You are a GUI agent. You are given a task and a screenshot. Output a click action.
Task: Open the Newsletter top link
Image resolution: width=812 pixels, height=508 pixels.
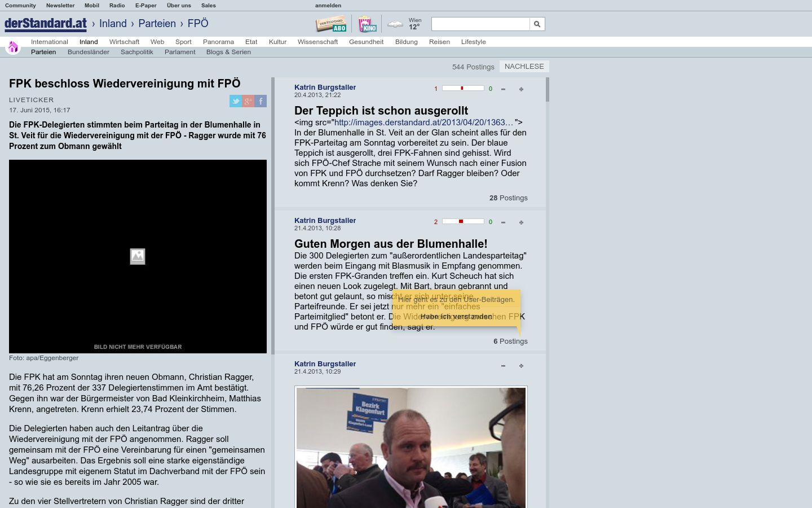[x=60, y=5]
